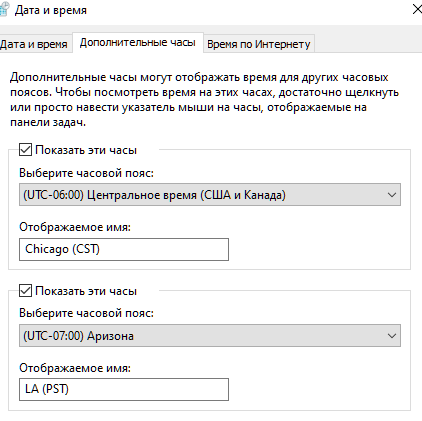Click the Отображаемое имя label above Chicago (CST)
The width and height of the screenshot is (422, 421).
tap(75, 227)
